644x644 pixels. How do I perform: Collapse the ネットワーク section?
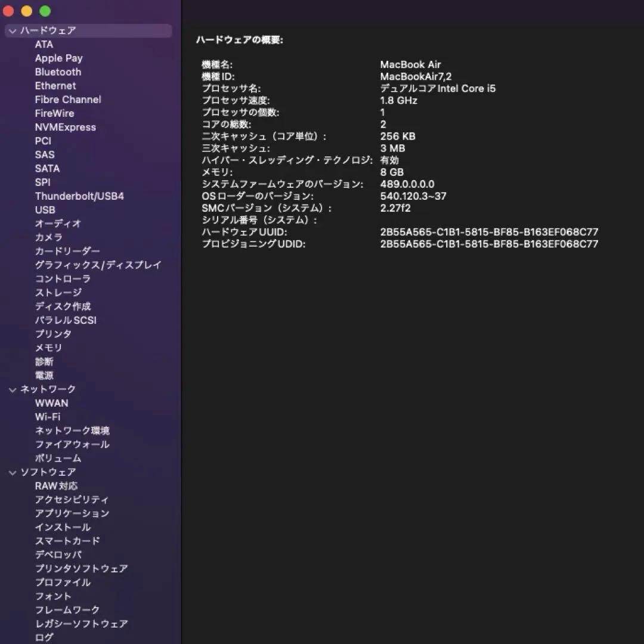coord(13,389)
